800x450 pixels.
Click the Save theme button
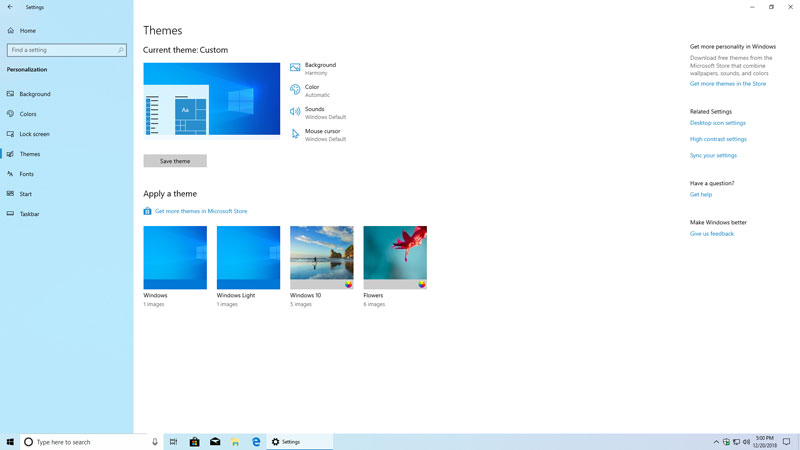175,161
